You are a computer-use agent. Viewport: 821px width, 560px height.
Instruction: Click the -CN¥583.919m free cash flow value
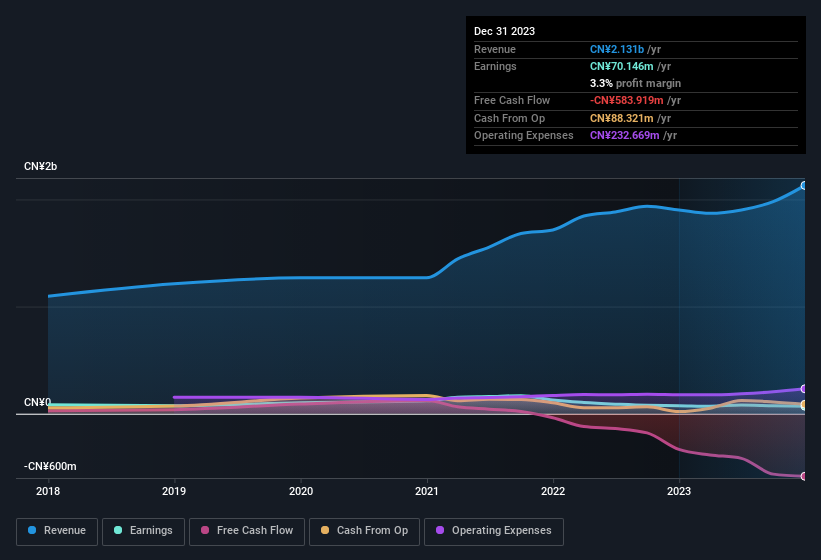click(627, 100)
